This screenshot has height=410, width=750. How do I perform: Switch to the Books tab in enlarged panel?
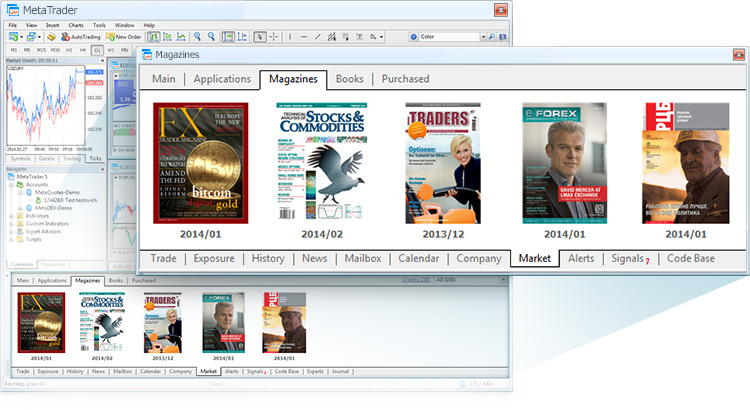point(349,79)
